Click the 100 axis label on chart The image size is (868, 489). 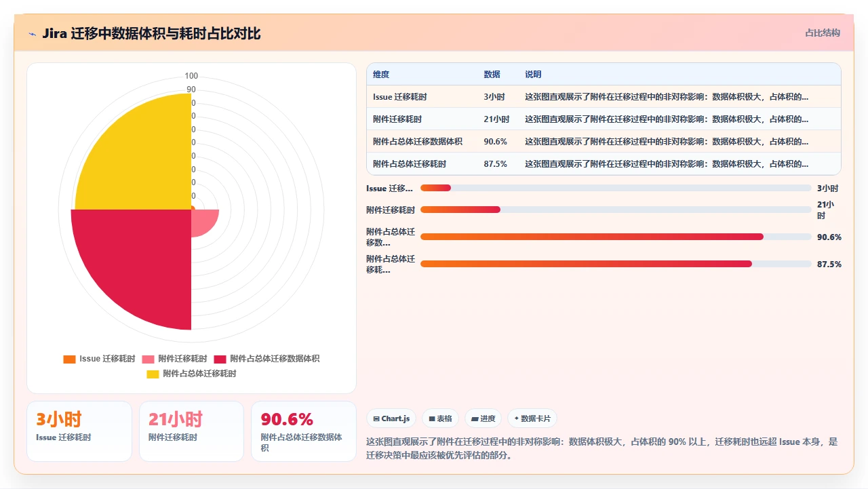pyautogui.click(x=191, y=76)
